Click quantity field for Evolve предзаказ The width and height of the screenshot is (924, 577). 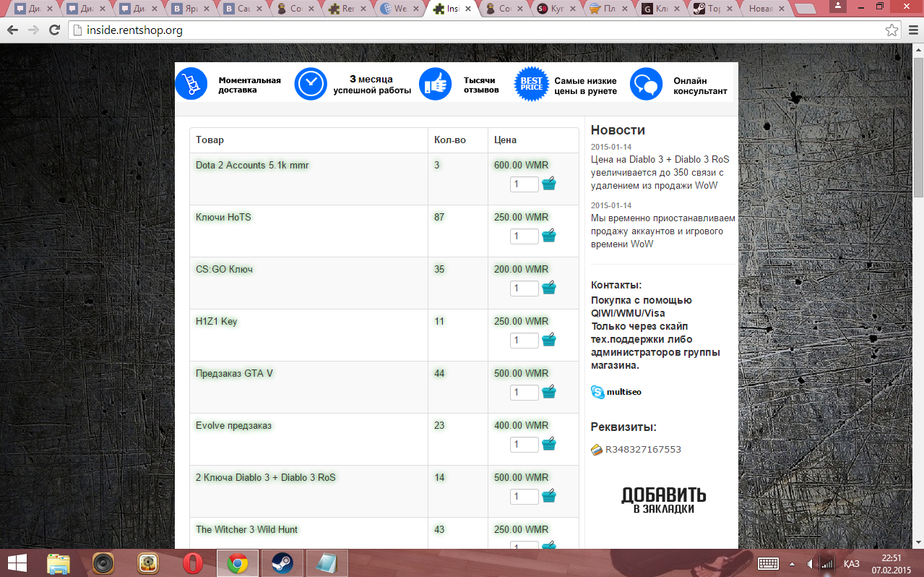pos(524,445)
